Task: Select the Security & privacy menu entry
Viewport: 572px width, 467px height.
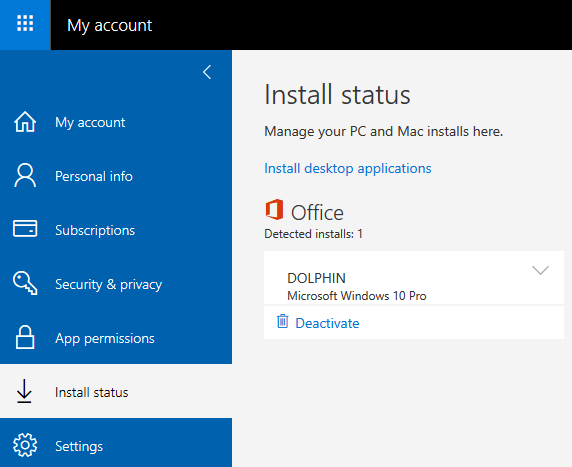Action: click(x=108, y=284)
